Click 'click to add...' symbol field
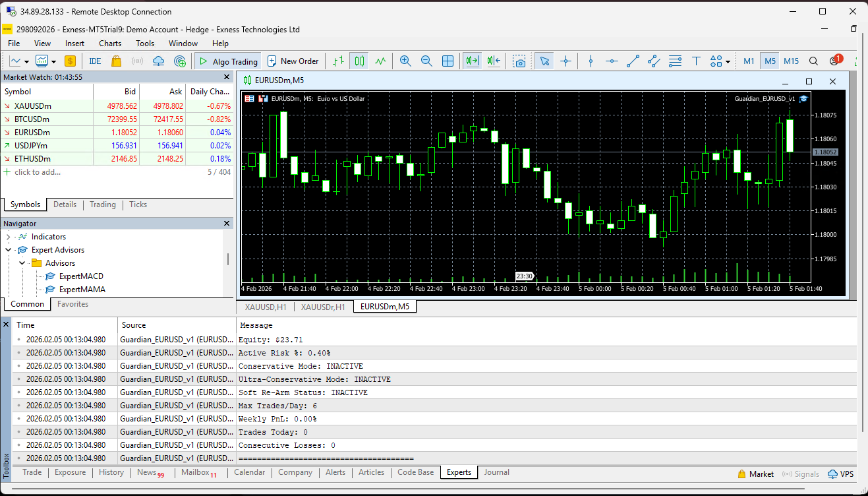 pyautogui.click(x=37, y=172)
